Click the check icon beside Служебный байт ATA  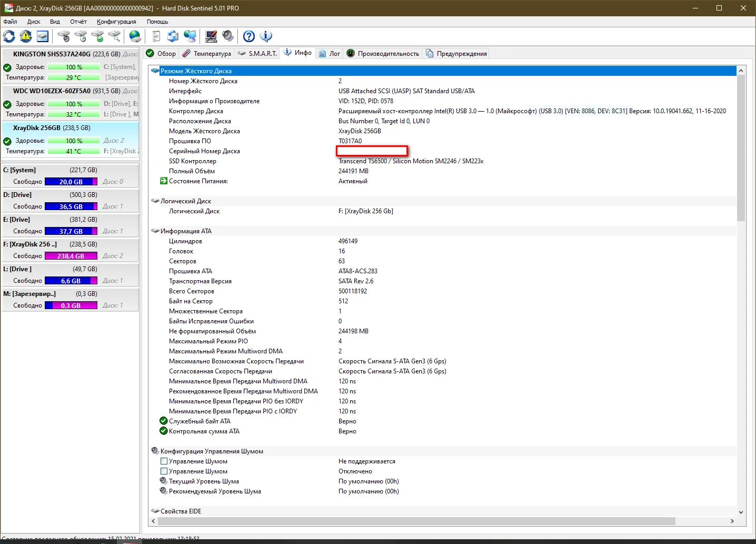pos(164,421)
